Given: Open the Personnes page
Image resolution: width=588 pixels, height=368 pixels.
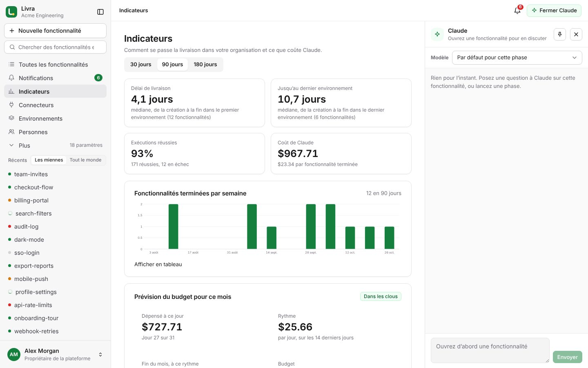Looking at the screenshot, I should 55,132.
